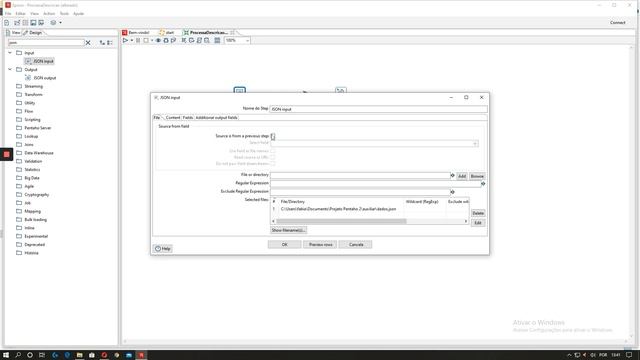Click the Verify transformation icon
The image size is (640, 360).
point(184,40)
